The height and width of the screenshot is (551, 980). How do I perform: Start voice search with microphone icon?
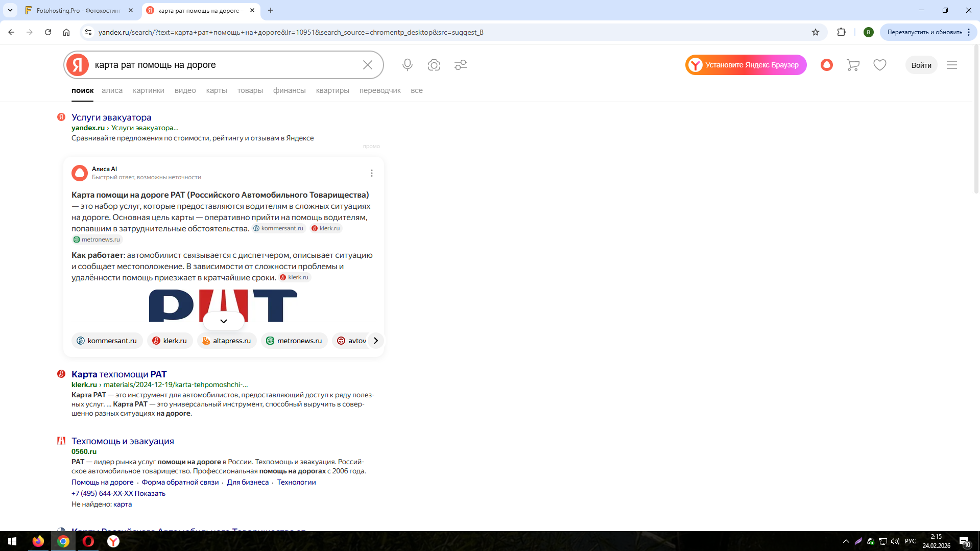tap(408, 65)
